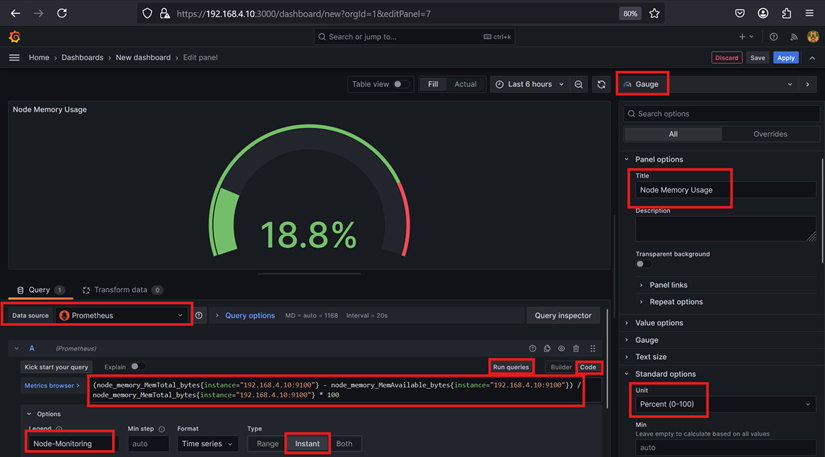Toggle visibility of query A
Screen dimensions: 825x457
click(x=561, y=349)
